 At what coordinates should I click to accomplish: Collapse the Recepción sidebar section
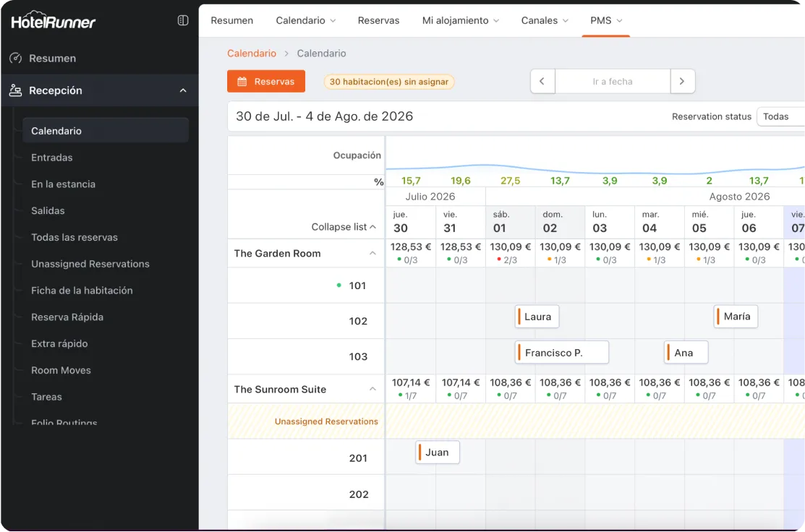pos(183,90)
